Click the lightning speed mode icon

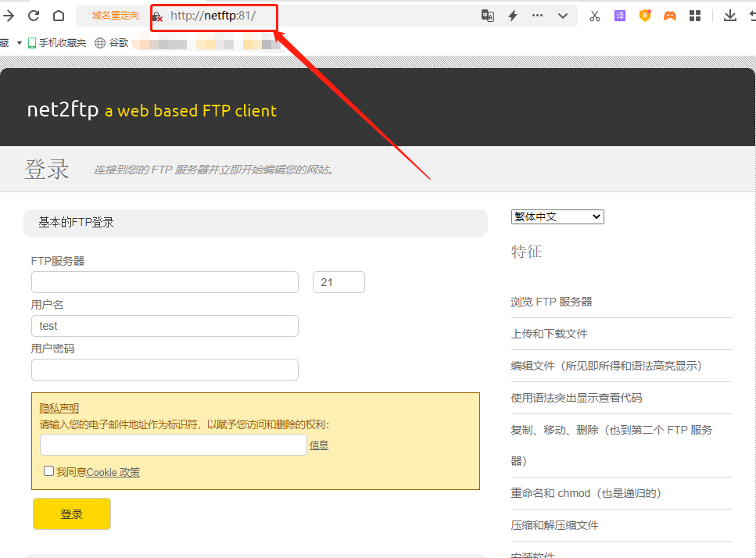click(513, 16)
